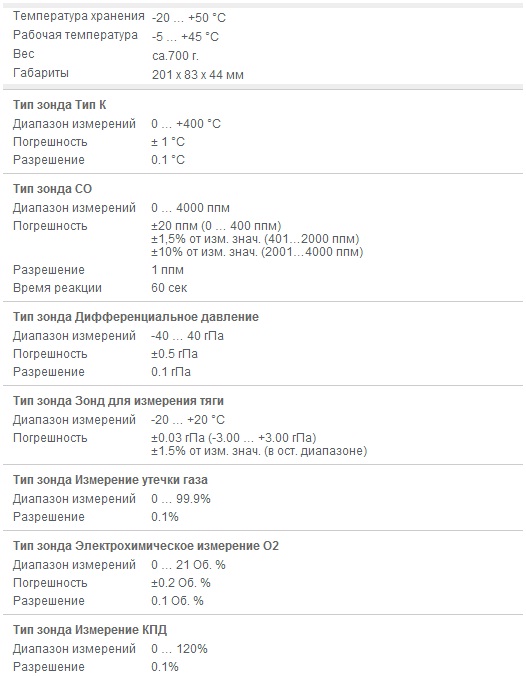Click the storage temperature value -20 … +50 °C

click(x=188, y=18)
